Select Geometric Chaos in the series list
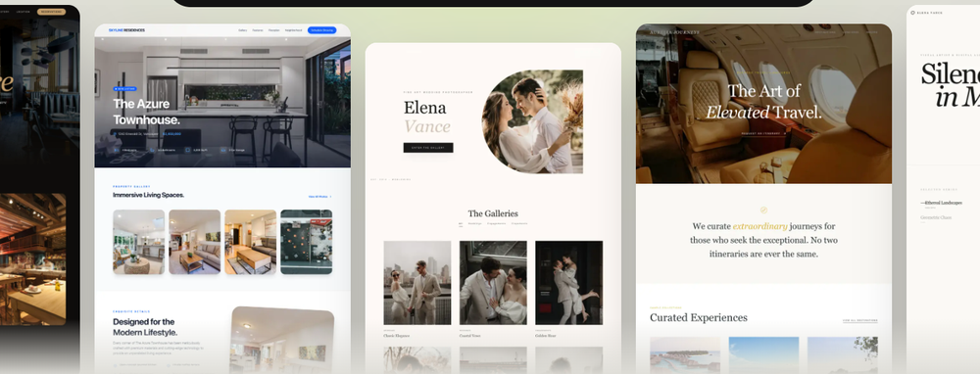Screen dimensions: 980x374 point(936,218)
